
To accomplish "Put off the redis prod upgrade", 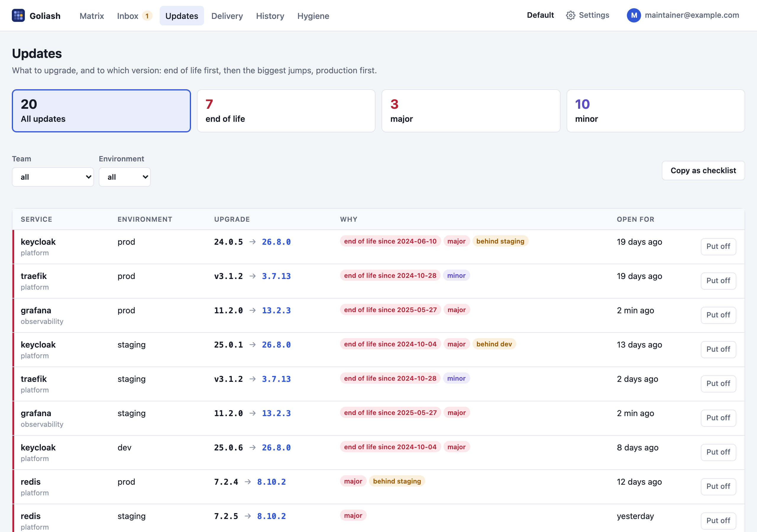I will point(718,486).
